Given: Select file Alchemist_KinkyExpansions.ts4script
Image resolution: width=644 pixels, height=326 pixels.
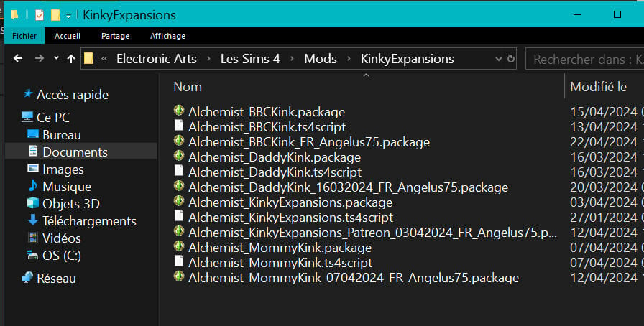Looking at the screenshot, I should (x=291, y=218).
